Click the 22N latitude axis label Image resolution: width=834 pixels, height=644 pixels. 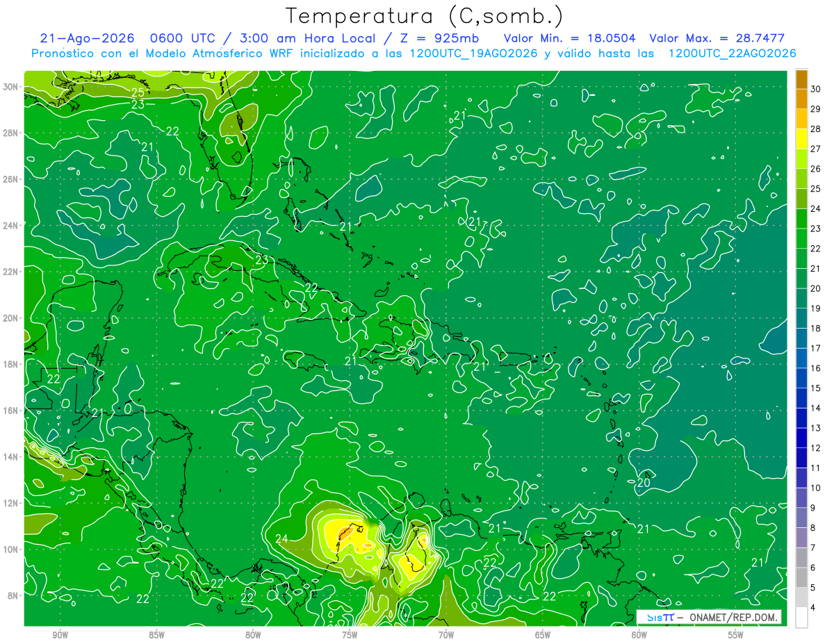12,272
